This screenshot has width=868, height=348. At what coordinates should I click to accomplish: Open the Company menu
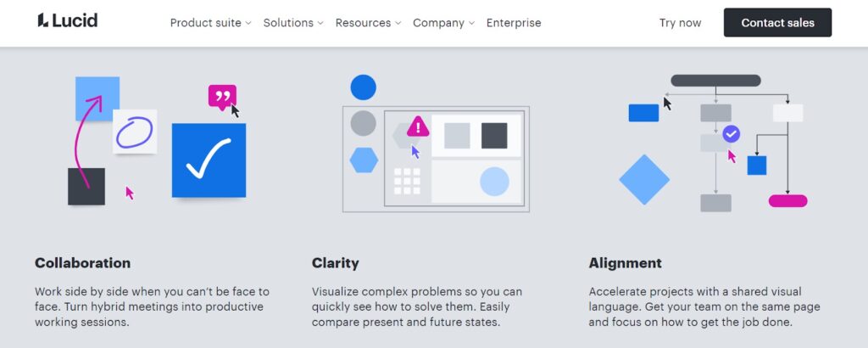point(444,23)
